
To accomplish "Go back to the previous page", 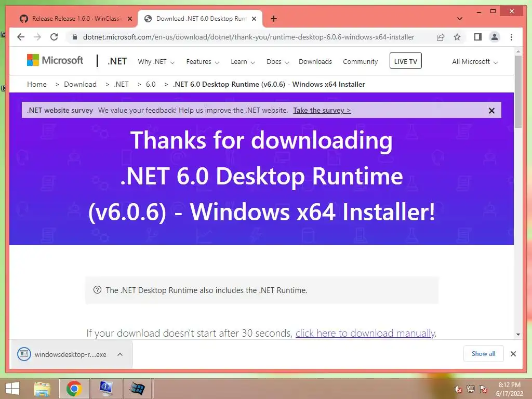I will tap(21, 37).
